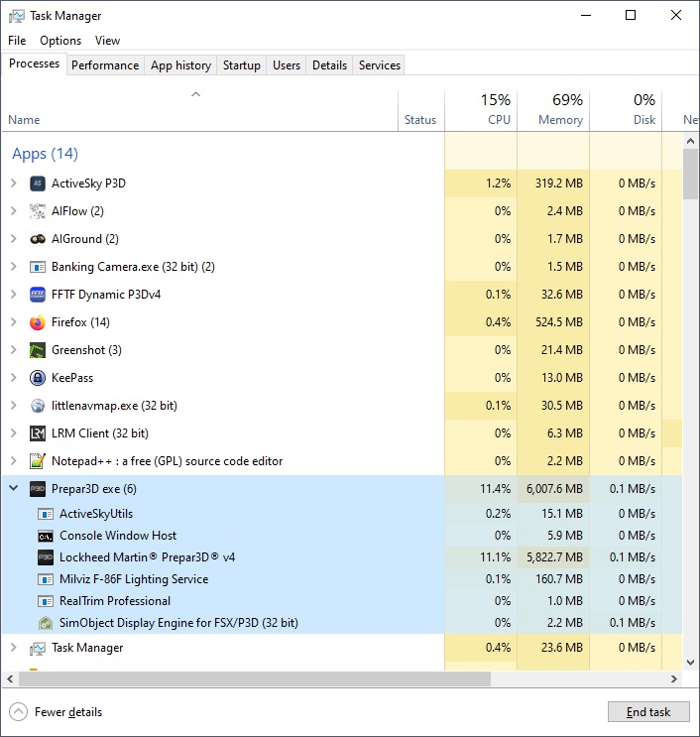The width and height of the screenshot is (700, 737).
Task: Expand the FFTF Dynamic P3Dv4 group
Action: point(14,295)
